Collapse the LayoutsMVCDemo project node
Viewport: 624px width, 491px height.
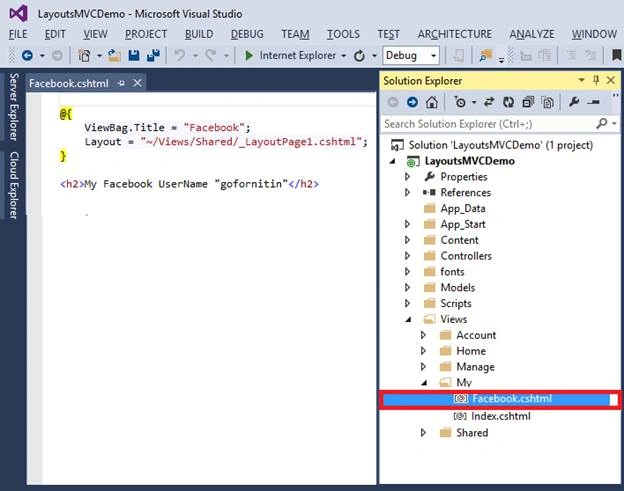coord(392,161)
